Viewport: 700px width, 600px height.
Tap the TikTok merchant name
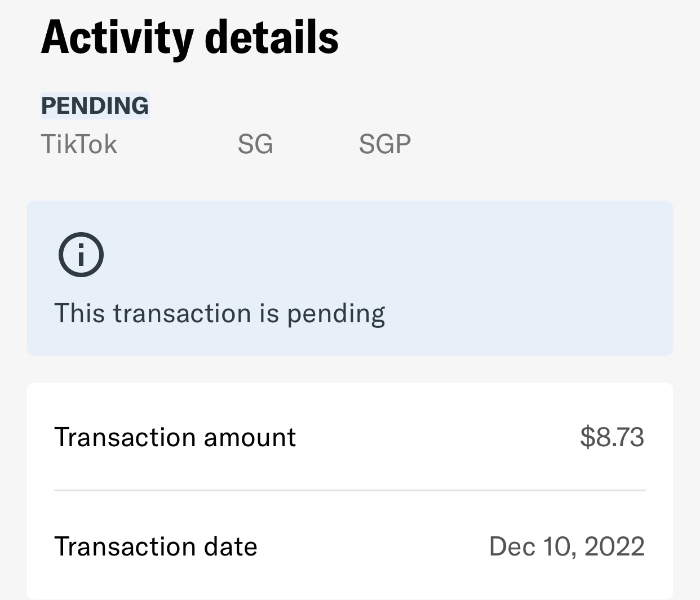click(79, 144)
